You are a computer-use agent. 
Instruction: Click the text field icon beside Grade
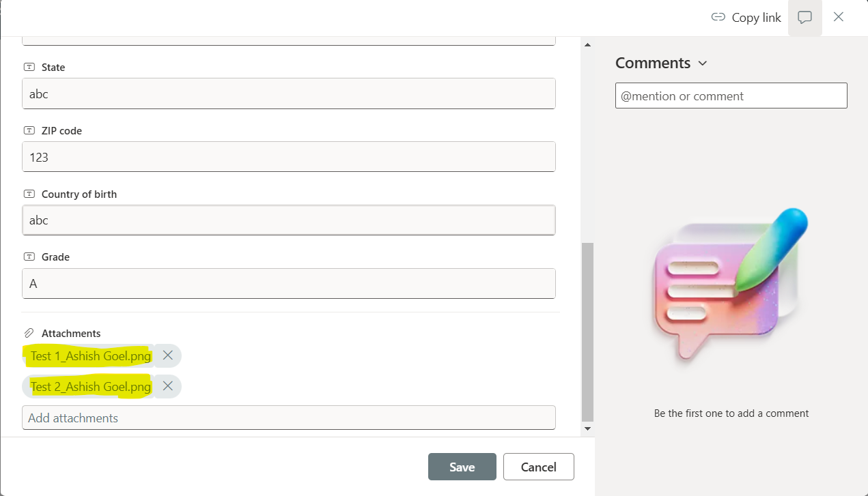(28, 256)
